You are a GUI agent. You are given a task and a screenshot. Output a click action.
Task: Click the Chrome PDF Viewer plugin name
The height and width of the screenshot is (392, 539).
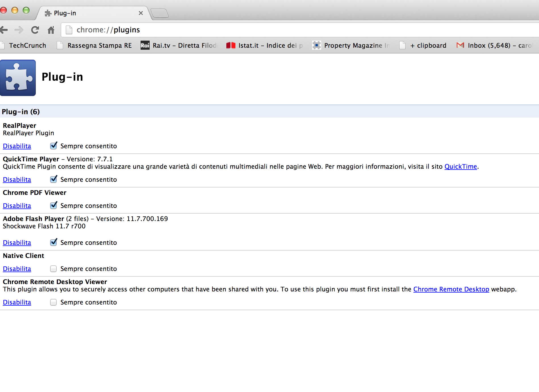tap(35, 193)
